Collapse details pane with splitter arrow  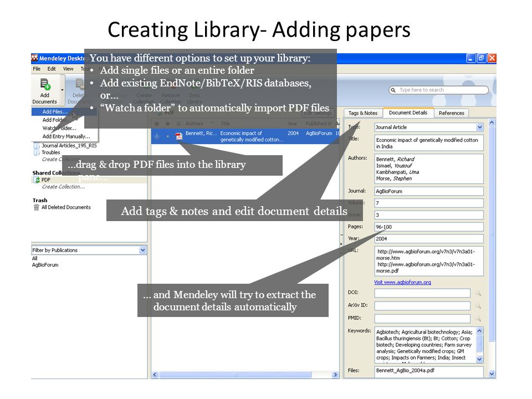(x=341, y=244)
